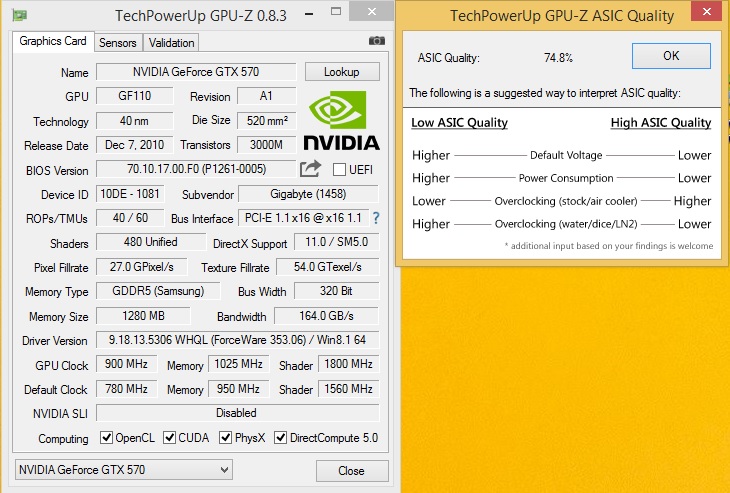Click the ROPs/TMUs field 40 / 60
The width and height of the screenshot is (730, 493).
(x=130, y=218)
